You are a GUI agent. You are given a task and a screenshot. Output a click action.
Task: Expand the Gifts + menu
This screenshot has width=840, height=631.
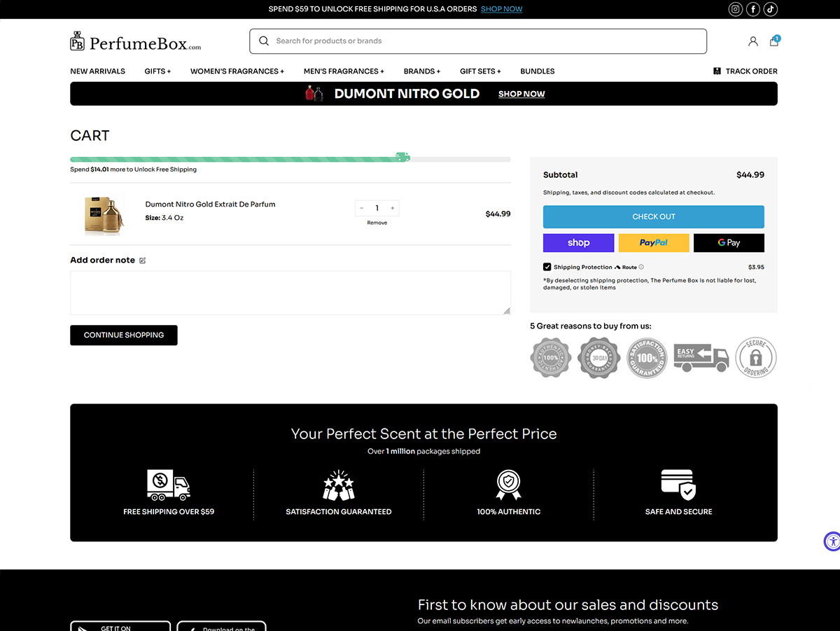coord(157,71)
